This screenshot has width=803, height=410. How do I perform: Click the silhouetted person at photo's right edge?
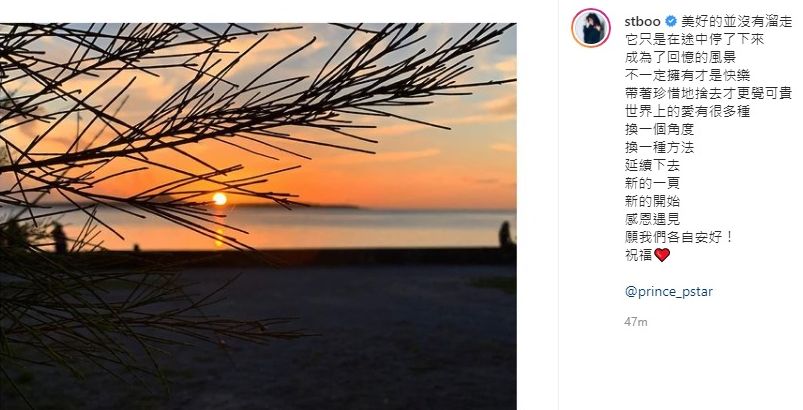(505, 234)
